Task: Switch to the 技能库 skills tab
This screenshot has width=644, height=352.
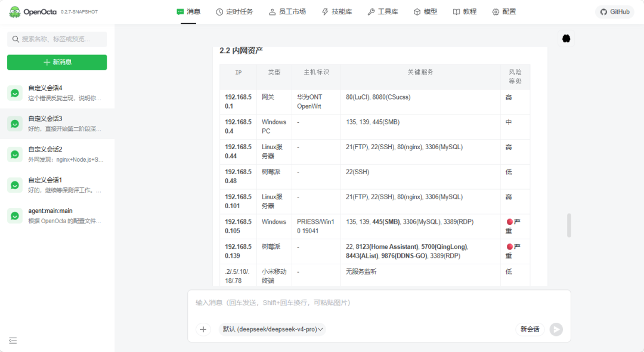Action: click(x=337, y=12)
